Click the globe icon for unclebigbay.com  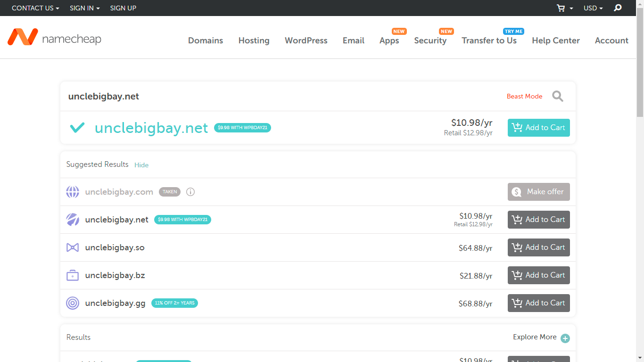point(73,192)
